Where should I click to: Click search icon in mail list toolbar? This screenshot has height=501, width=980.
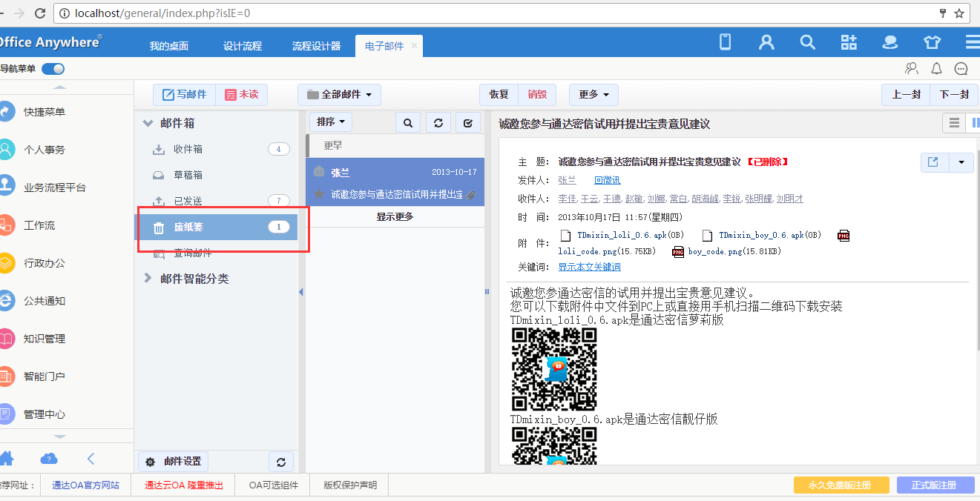(x=408, y=123)
